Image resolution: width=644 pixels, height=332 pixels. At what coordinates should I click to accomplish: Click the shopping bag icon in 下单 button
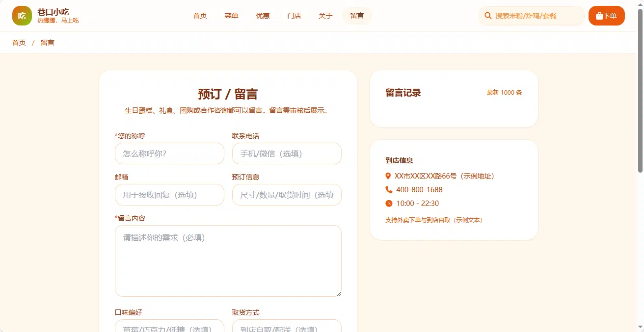(x=599, y=16)
